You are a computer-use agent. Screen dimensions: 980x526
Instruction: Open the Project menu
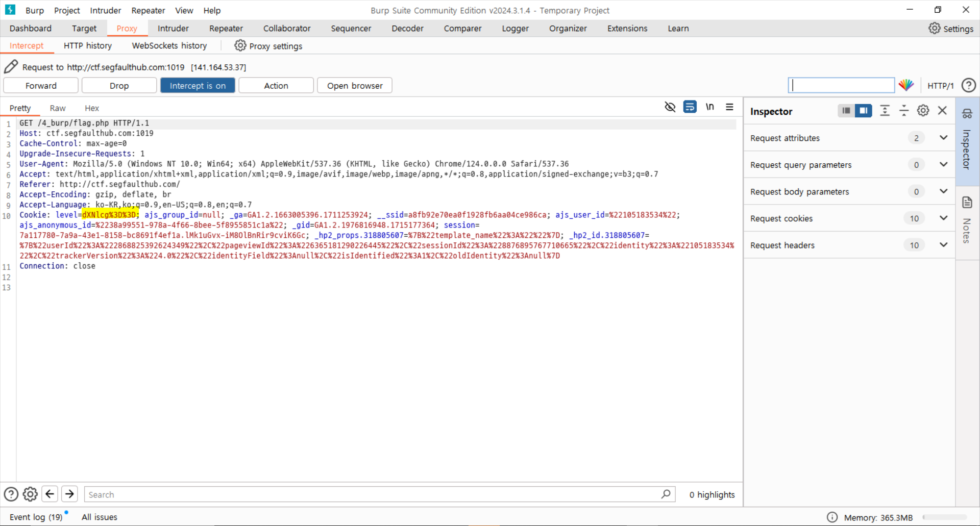[67, 10]
